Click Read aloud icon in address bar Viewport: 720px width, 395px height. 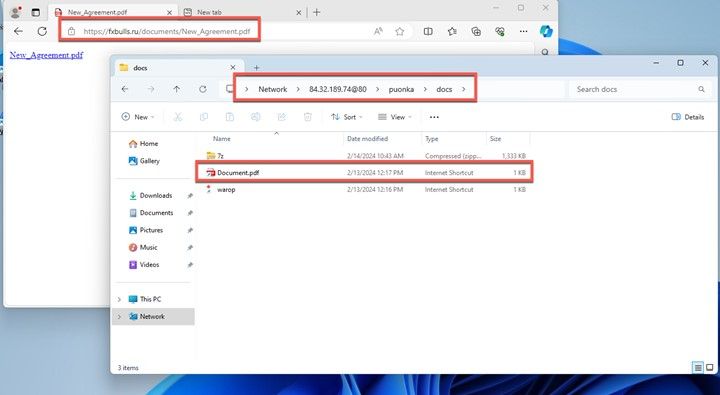(378, 31)
